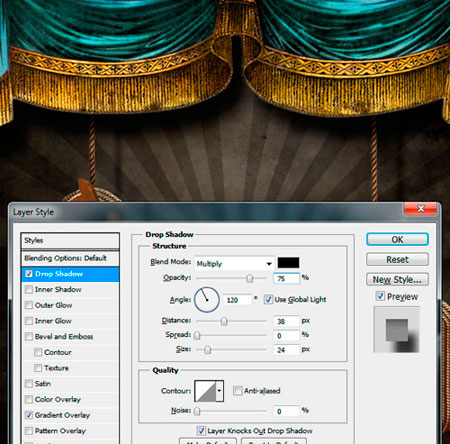450x444 pixels.
Task: Click the Spread slider handle
Action: (197, 335)
